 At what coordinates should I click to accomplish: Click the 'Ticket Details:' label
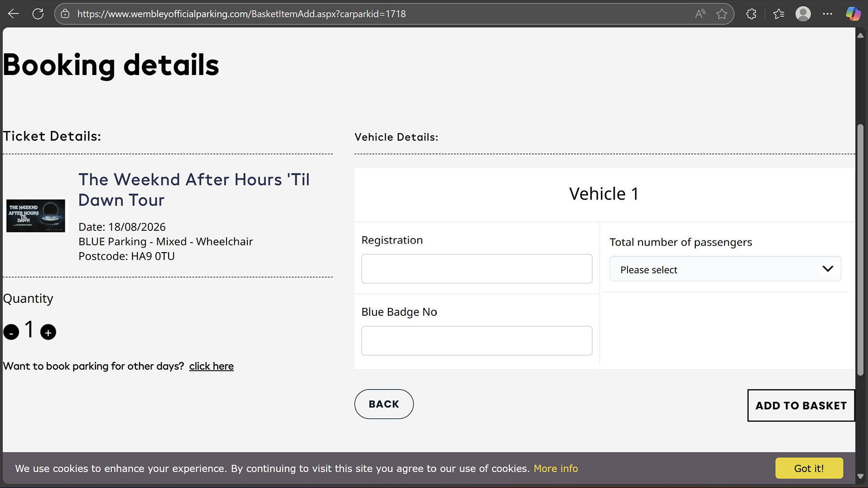point(52,136)
